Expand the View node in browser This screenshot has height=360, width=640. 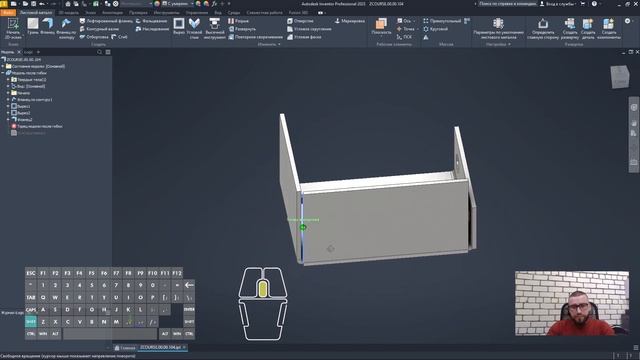point(8,86)
